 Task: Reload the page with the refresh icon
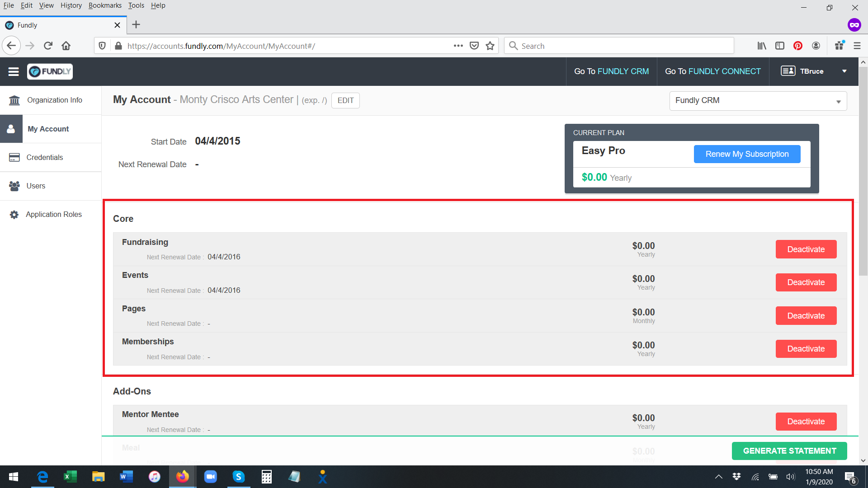point(48,46)
